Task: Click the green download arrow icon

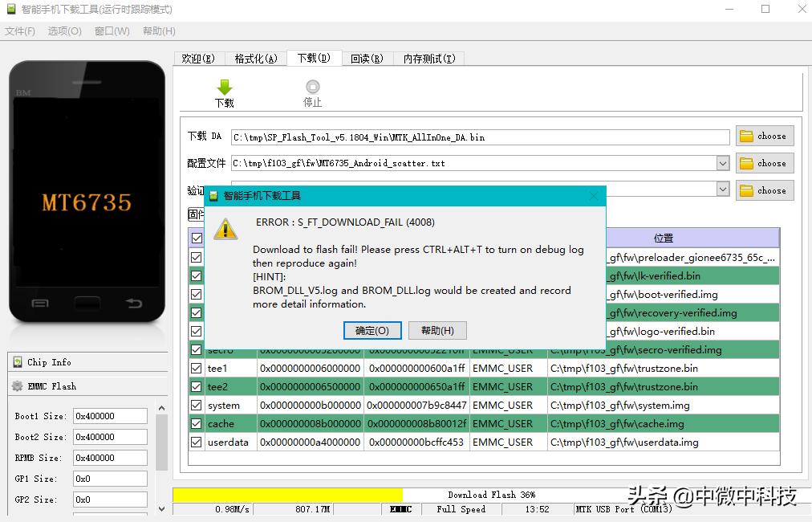Action: pyautogui.click(x=225, y=87)
